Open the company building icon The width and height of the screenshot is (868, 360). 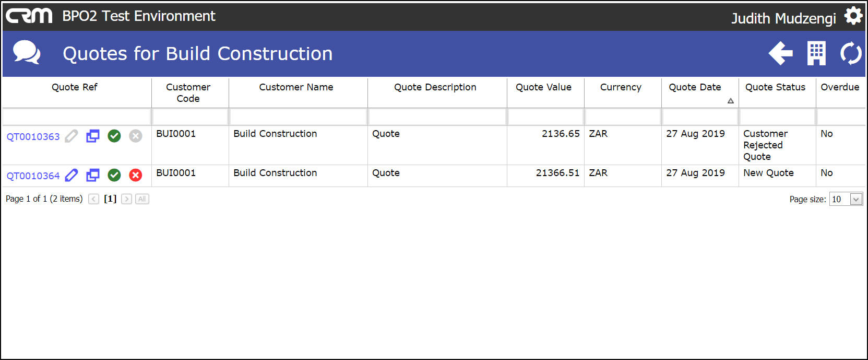tap(816, 53)
